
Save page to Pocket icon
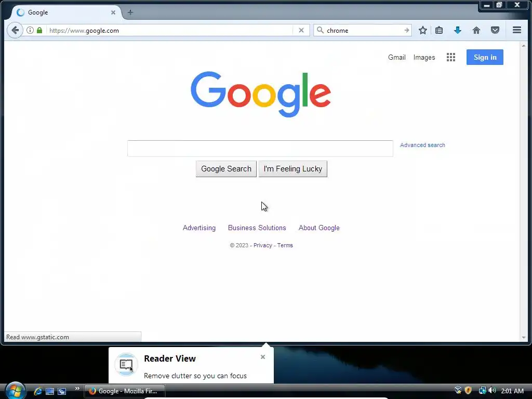495,30
